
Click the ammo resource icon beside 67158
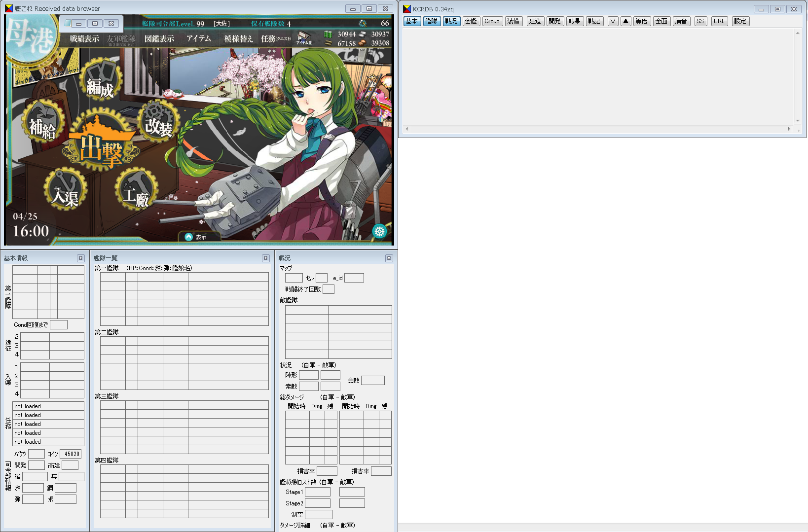(328, 43)
